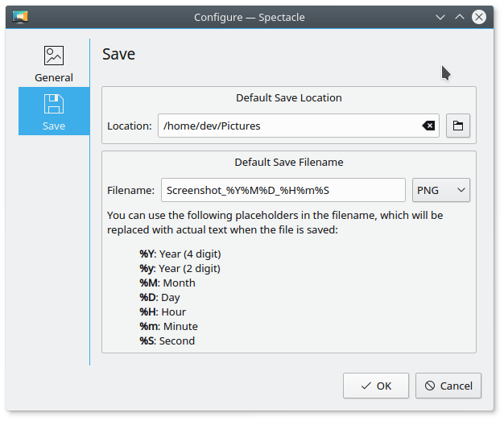Viewport: 504px width, 421px height.
Task: Click the %H Hour placeholder
Action: tap(147, 312)
